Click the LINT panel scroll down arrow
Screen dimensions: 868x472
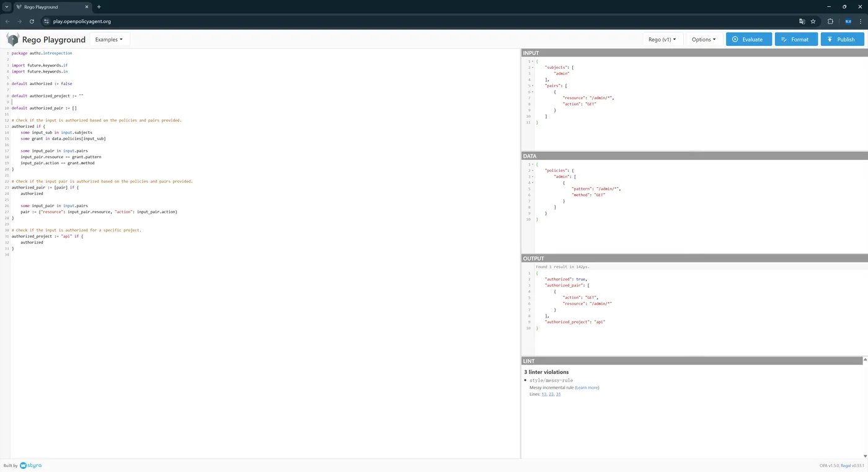tap(865, 456)
